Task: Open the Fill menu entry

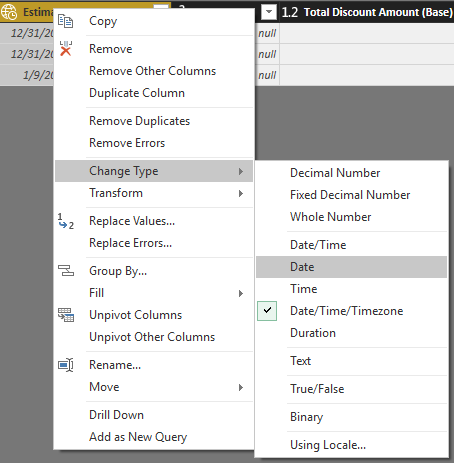Action: pyautogui.click(x=154, y=293)
